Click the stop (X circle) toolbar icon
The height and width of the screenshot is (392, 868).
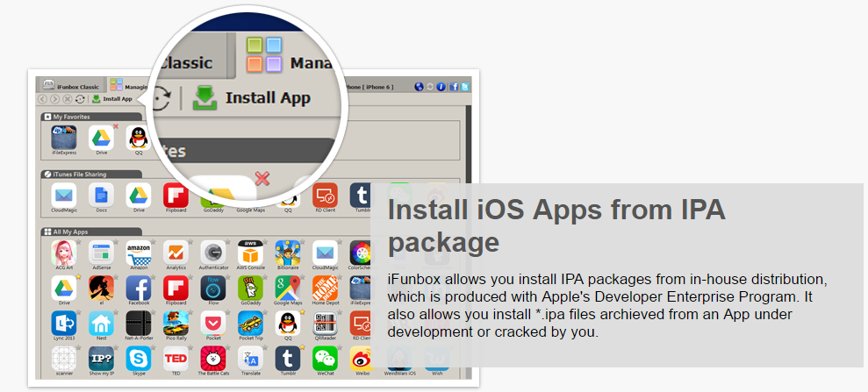pyautogui.click(x=68, y=99)
